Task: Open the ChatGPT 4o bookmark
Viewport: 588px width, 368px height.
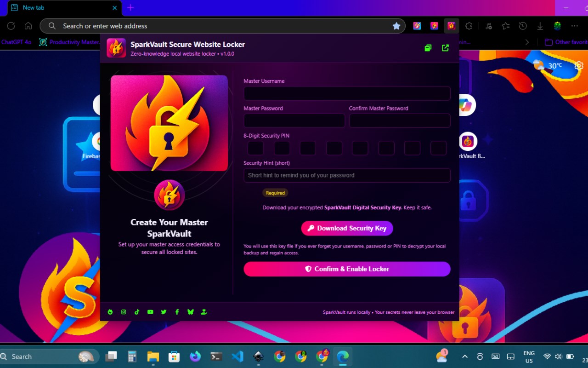Action: tap(16, 42)
